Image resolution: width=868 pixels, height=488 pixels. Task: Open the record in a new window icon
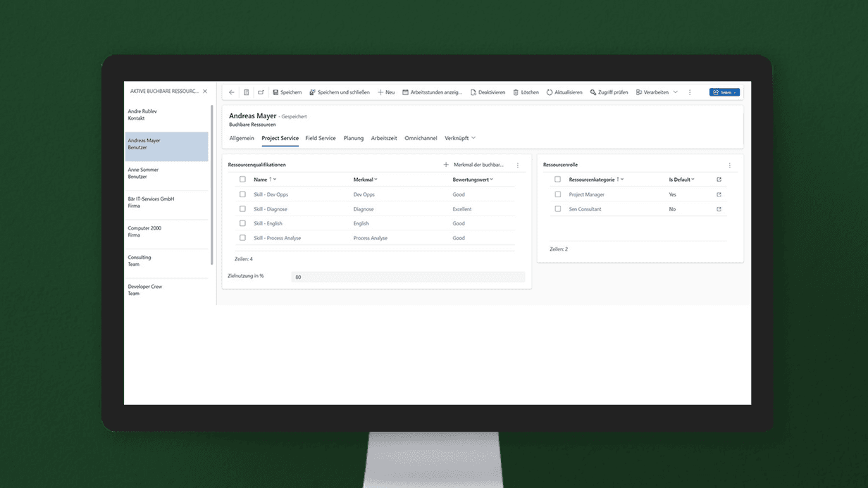[261, 92]
